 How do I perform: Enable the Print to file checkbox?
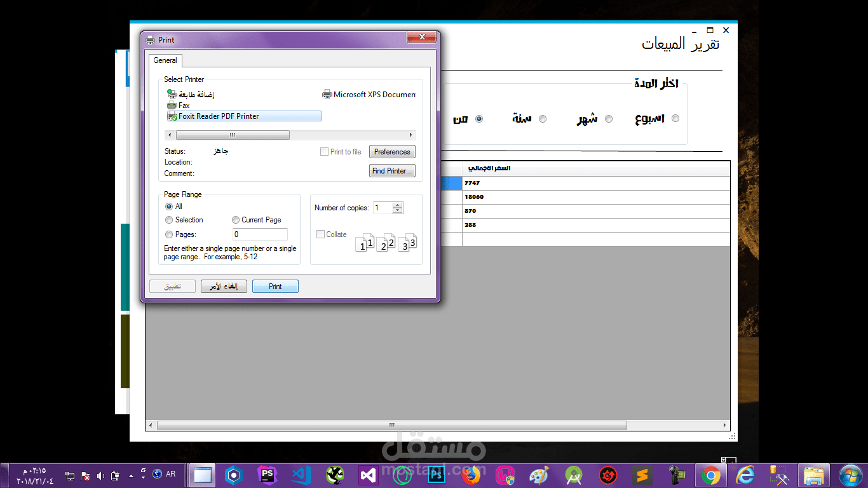click(325, 152)
